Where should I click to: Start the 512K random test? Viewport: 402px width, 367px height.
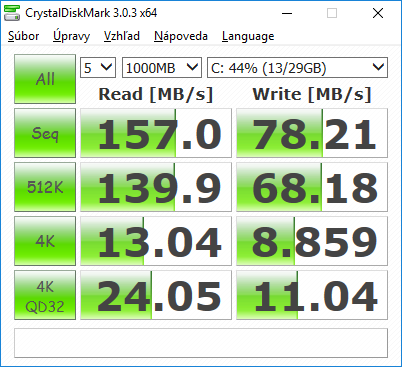[45, 187]
